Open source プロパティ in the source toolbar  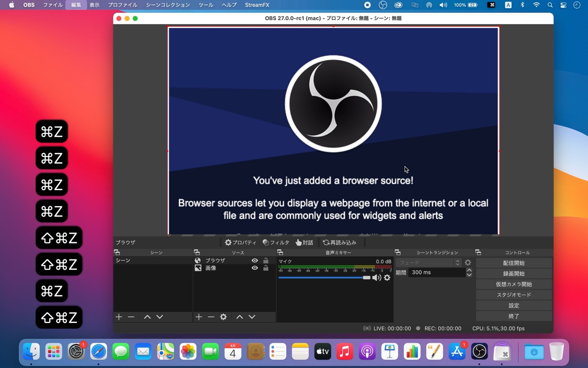[x=240, y=242]
